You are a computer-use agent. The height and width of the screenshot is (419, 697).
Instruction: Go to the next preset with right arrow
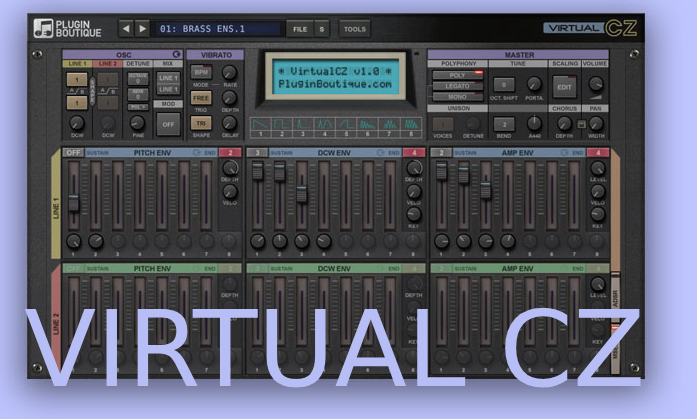[x=142, y=29]
